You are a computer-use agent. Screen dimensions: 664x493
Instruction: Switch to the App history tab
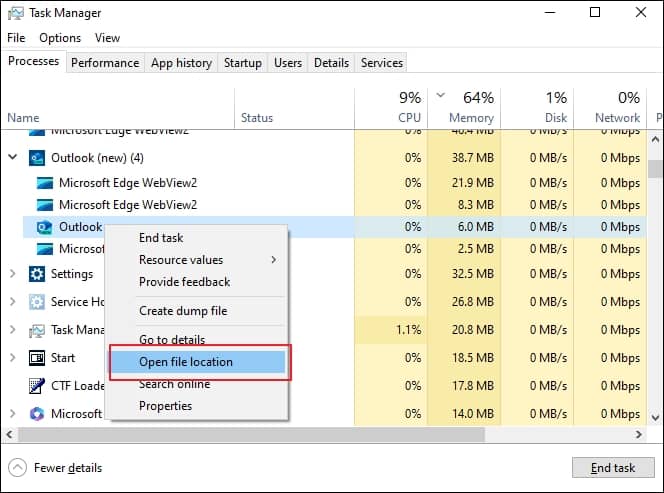coord(181,63)
